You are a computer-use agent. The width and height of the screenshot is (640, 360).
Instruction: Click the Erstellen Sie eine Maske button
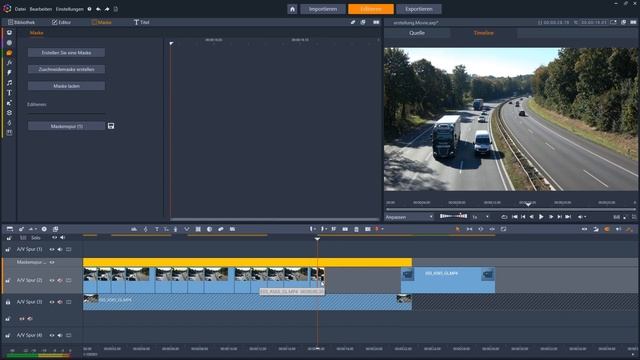pyautogui.click(x=66, y=53)
